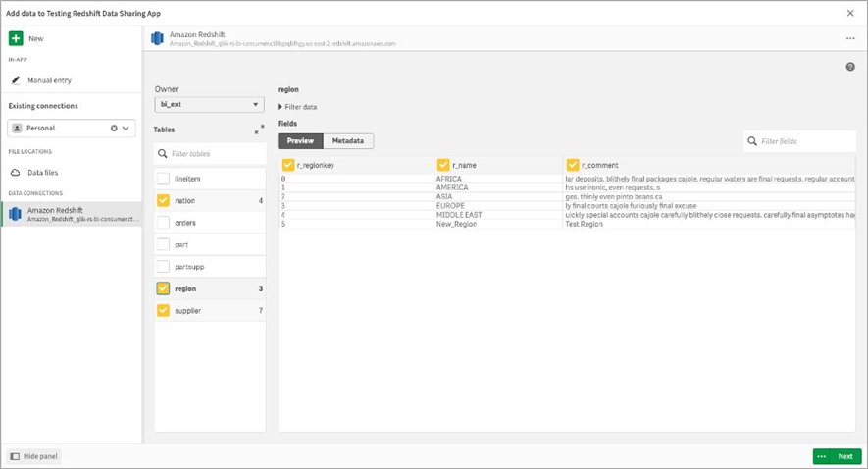The image size is (868, 469).
Task: Uncheck the region table checkbox
Action: (x=163, y=288)
